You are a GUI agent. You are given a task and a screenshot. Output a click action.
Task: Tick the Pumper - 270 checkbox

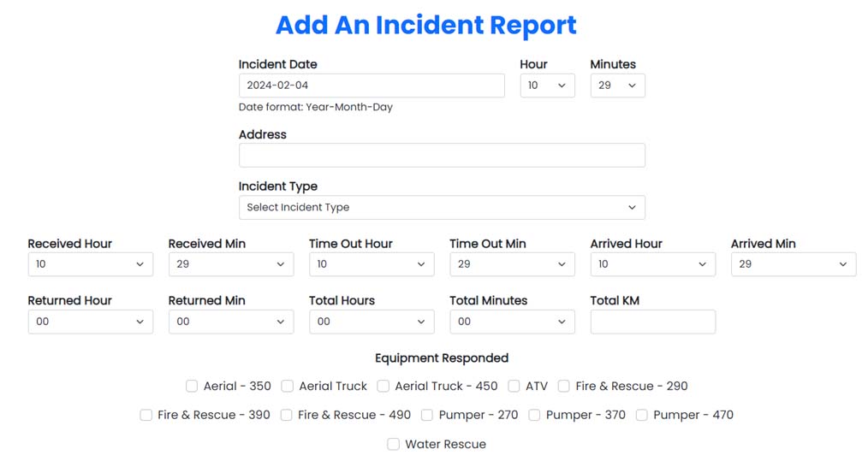coord(427,415)
